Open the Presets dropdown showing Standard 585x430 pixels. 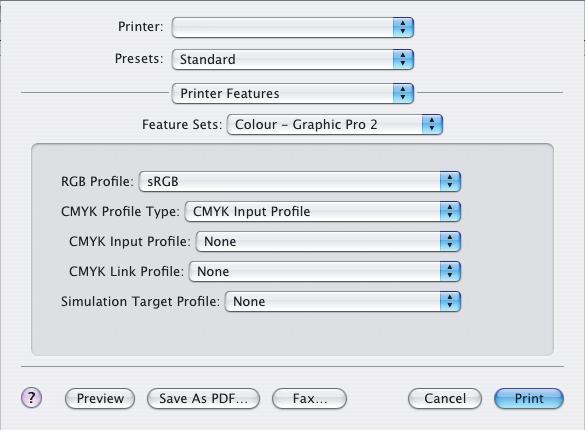tap(292, 59)
